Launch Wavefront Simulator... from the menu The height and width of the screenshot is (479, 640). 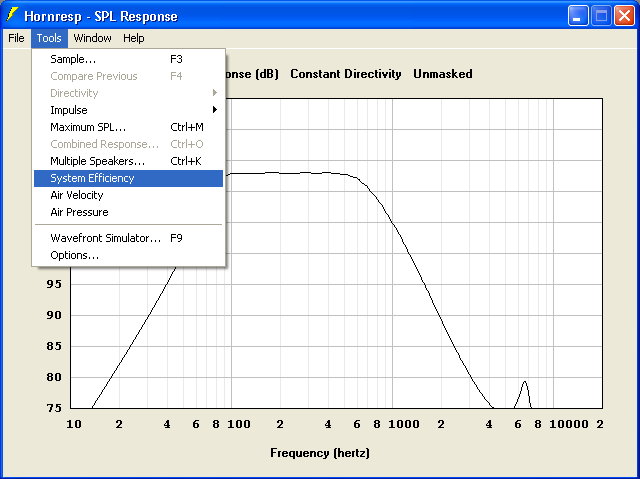pos(129,238)
